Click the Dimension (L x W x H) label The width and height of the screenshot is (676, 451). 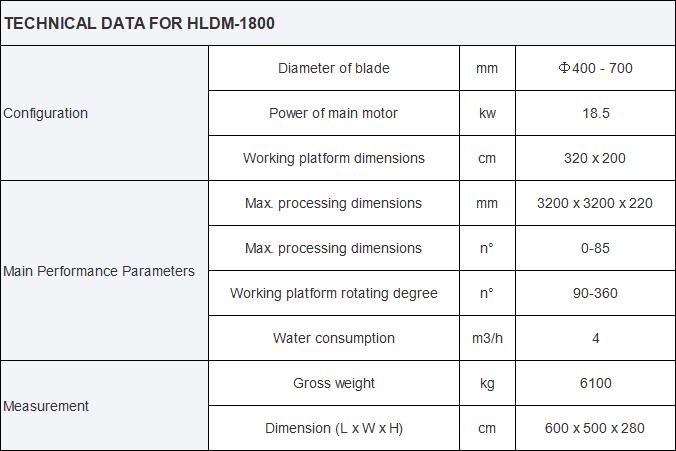[334, 428]
